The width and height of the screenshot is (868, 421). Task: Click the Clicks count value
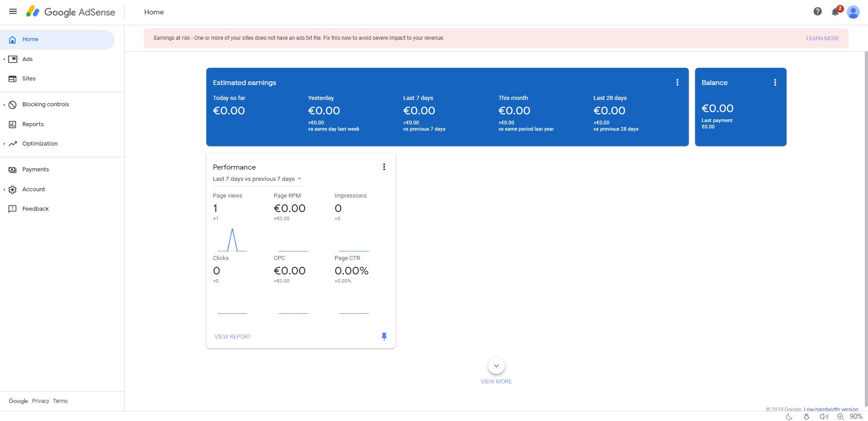(216, 271)
